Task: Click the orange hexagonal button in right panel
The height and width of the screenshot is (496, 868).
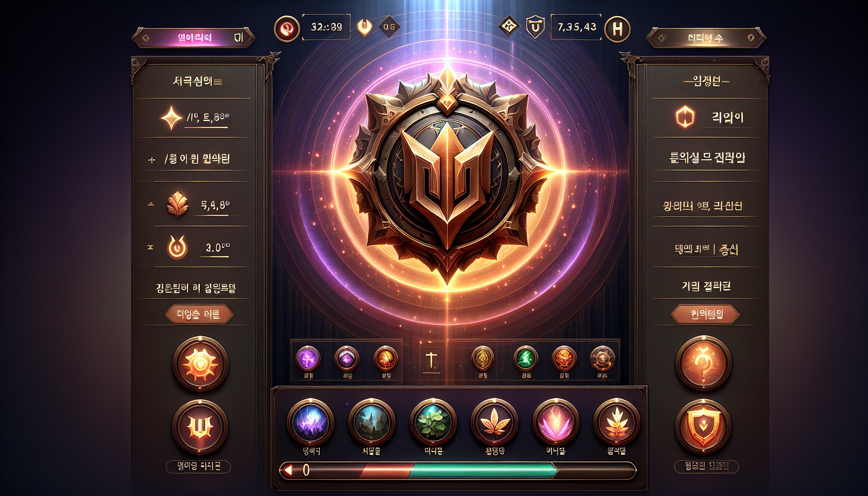Action: tap(685, 117)
